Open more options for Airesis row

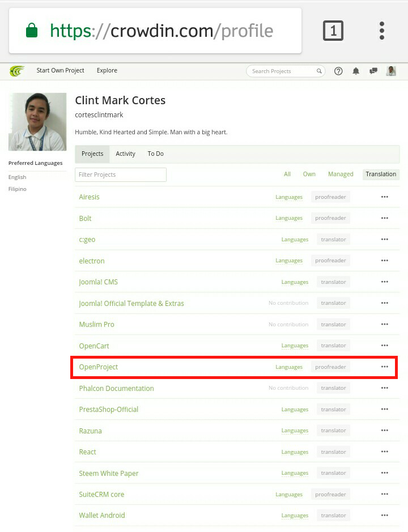(384, 197)
